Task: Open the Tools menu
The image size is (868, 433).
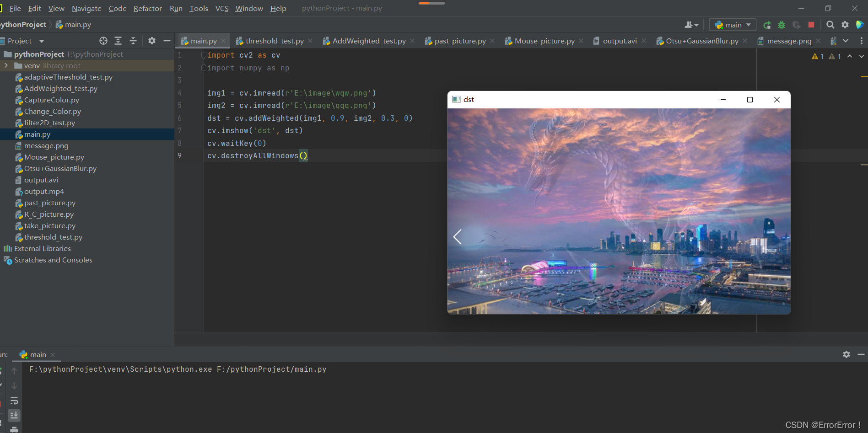Action: (x=199, y=8)
